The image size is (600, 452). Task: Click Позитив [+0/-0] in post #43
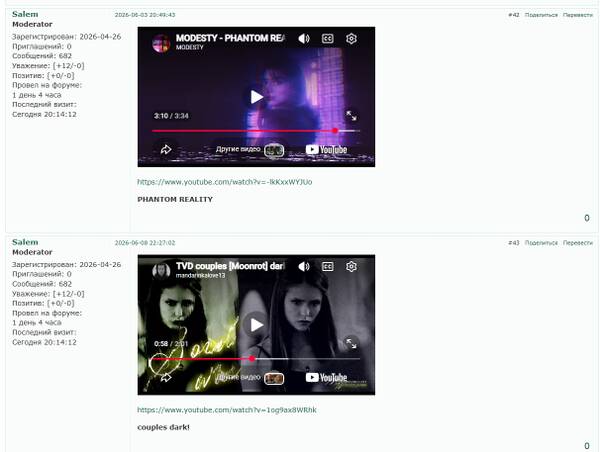[43, 303]
